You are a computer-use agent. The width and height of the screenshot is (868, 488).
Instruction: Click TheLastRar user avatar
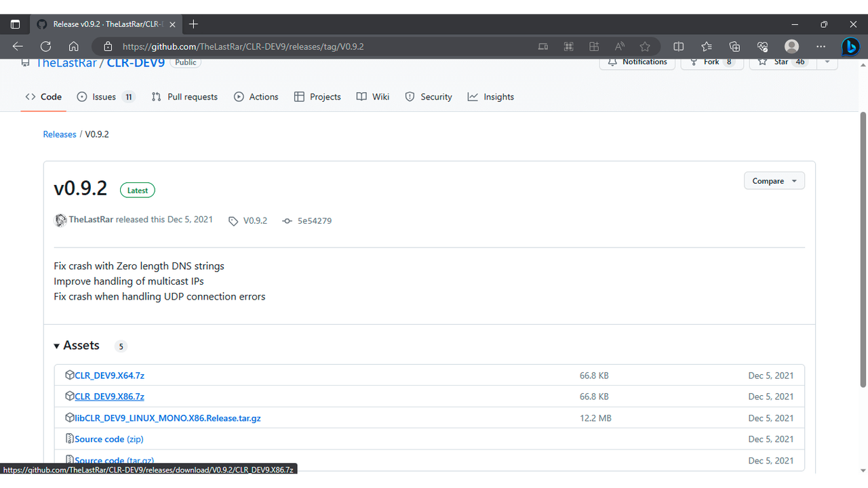(60, 220)
